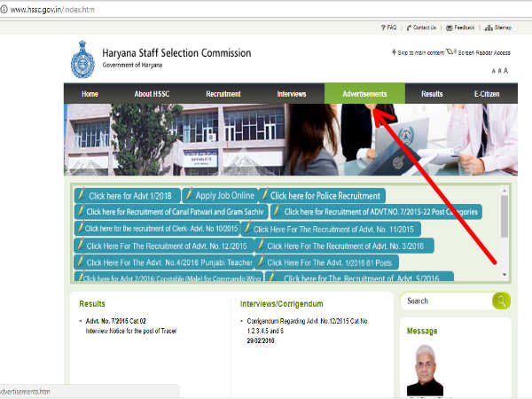The width and height of the screenshot is (532, 399).
Task: Click Apply Job Online button
Action: [x=221, y=195]
